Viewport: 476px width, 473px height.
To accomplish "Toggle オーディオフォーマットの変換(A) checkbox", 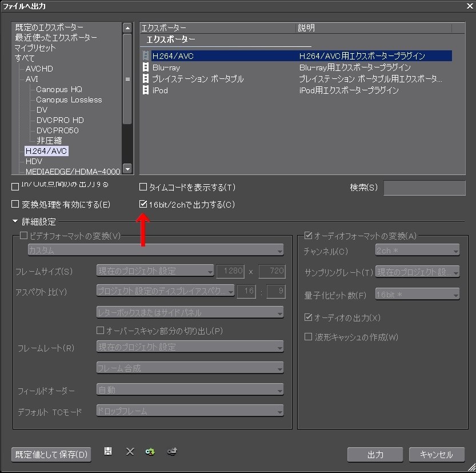I will 308,236.
